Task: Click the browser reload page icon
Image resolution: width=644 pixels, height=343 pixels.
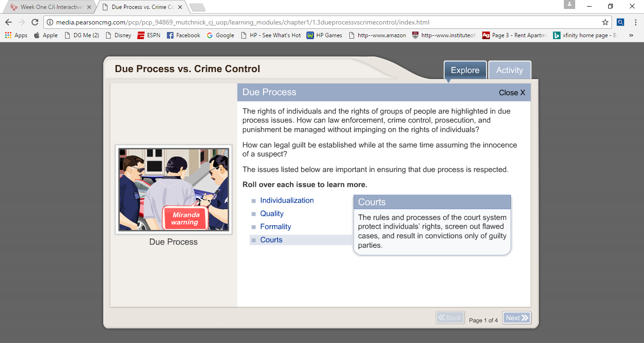Action: pyautogui.click(x=34, y=22)
